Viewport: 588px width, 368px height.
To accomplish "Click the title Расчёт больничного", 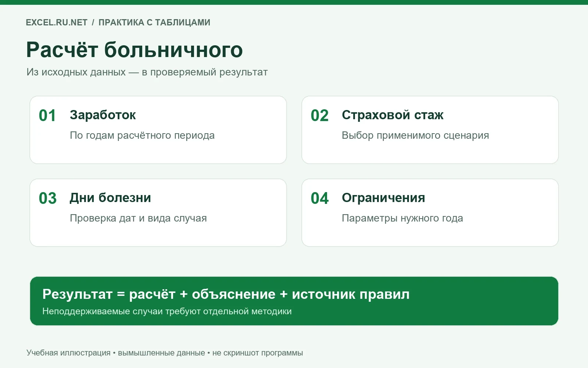I will (135, 50).
